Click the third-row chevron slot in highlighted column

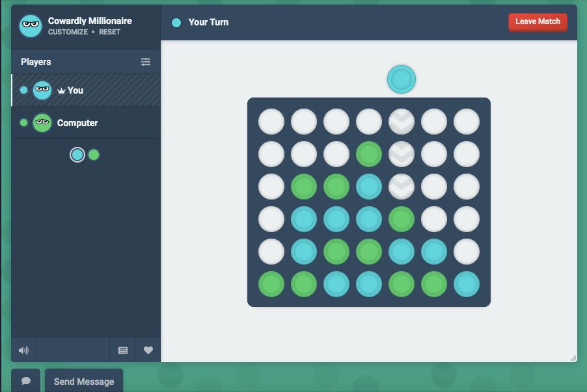402,187
